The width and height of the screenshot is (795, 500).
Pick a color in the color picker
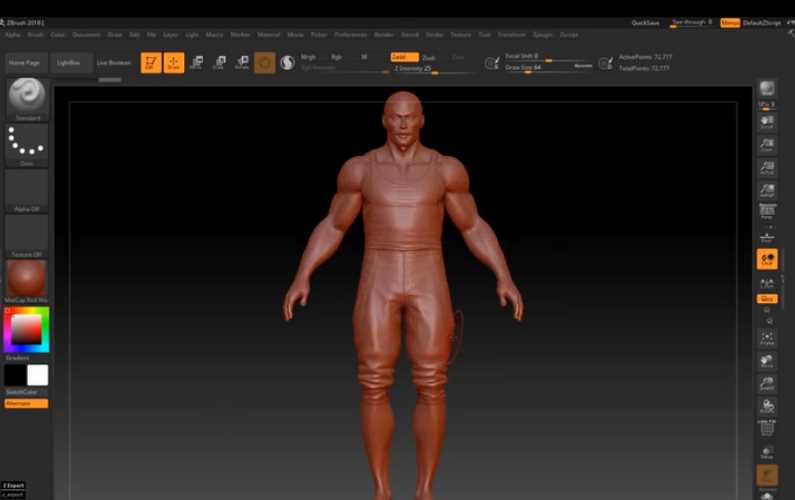(26, 330)
